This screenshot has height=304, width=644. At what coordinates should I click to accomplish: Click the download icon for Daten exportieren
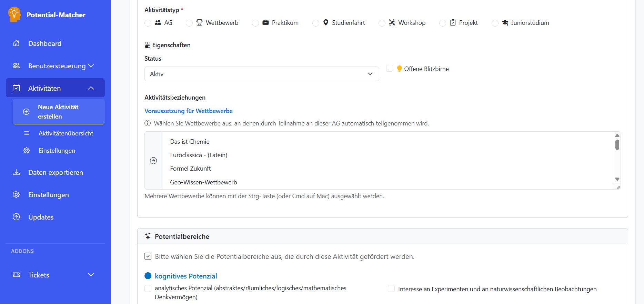click(16, 172)
